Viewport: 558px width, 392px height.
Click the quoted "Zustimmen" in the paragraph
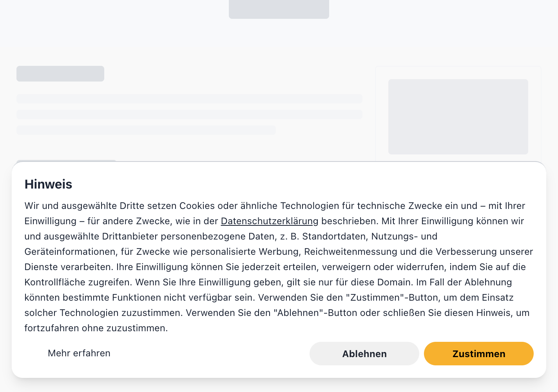point(375,298)
